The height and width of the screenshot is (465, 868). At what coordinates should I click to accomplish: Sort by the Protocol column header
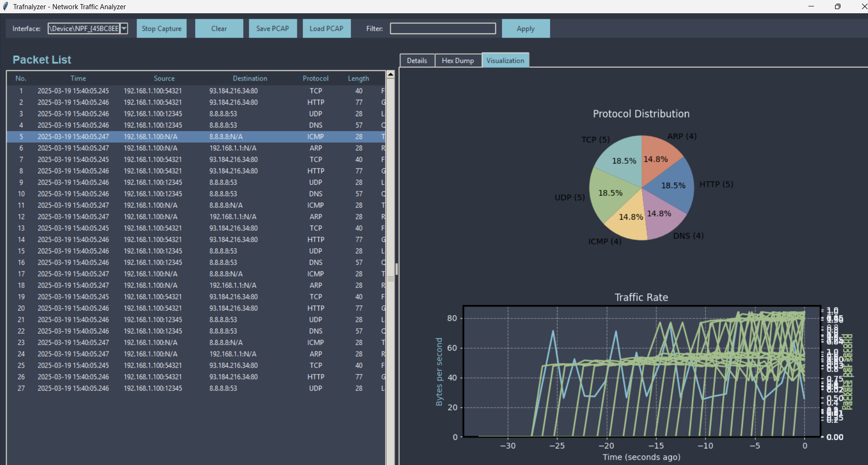(316, 78)
